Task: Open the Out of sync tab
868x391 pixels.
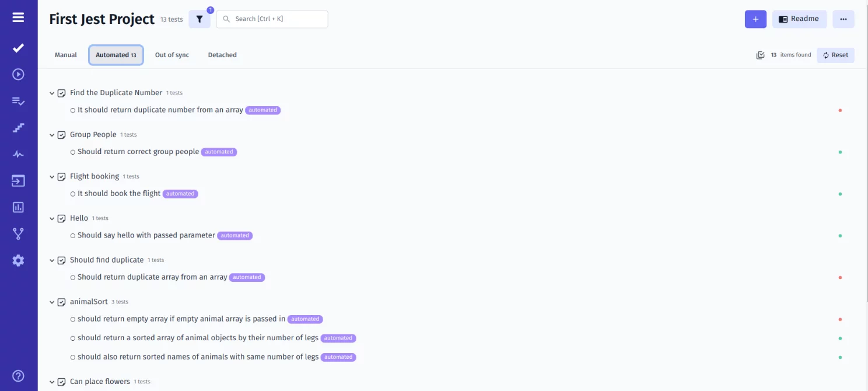Action: click(x=171, y=54)
